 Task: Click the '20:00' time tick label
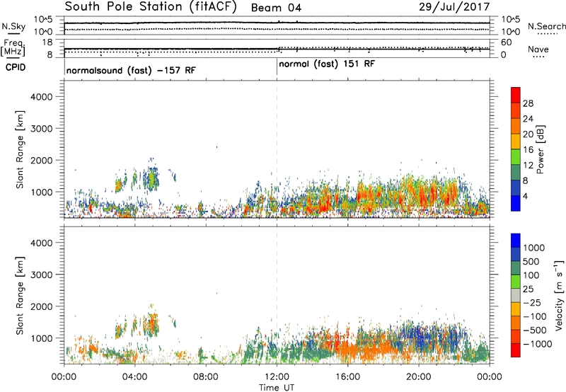419,377
